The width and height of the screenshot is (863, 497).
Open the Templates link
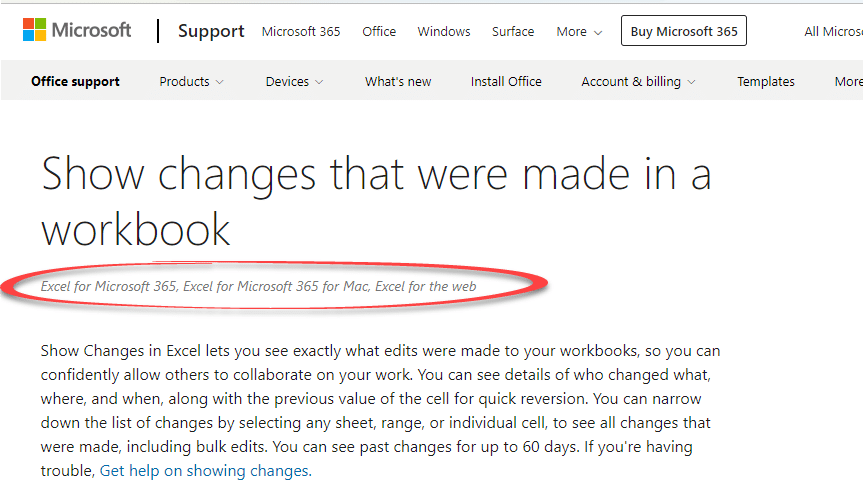pos(766,82)
